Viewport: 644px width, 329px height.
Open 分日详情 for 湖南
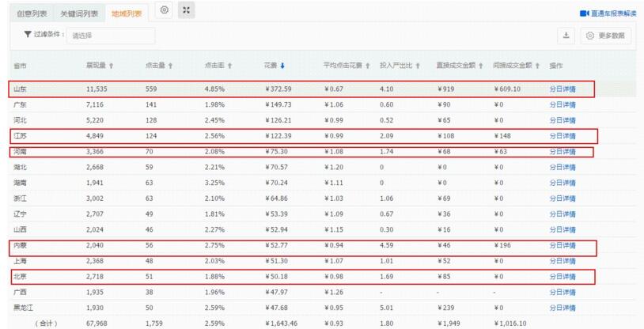563,183
